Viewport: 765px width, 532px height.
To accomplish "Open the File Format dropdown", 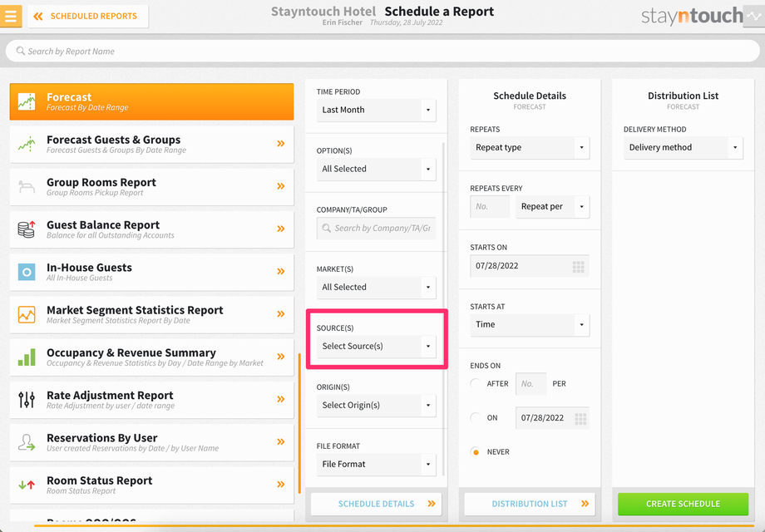I will click(x=376, y=464).
